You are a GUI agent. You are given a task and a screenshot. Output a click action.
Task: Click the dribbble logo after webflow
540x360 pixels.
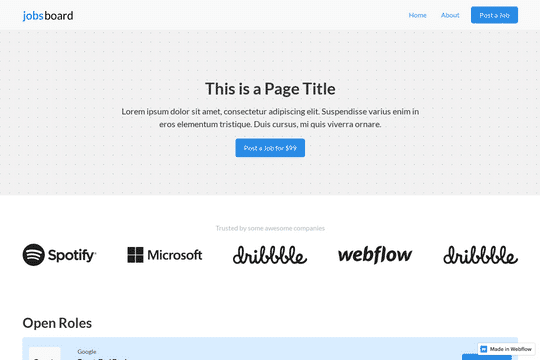(x=480, y=255)
